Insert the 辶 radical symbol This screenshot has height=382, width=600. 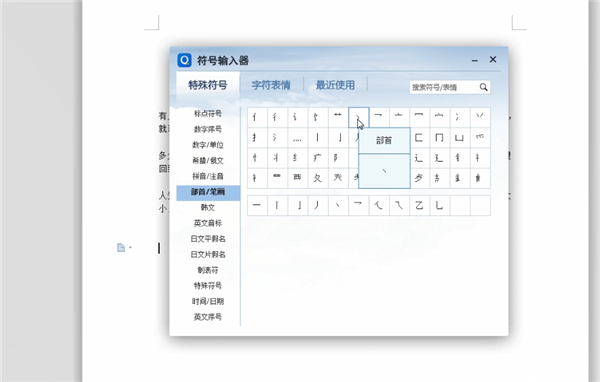pyautogui.click(x=419, y=158)
